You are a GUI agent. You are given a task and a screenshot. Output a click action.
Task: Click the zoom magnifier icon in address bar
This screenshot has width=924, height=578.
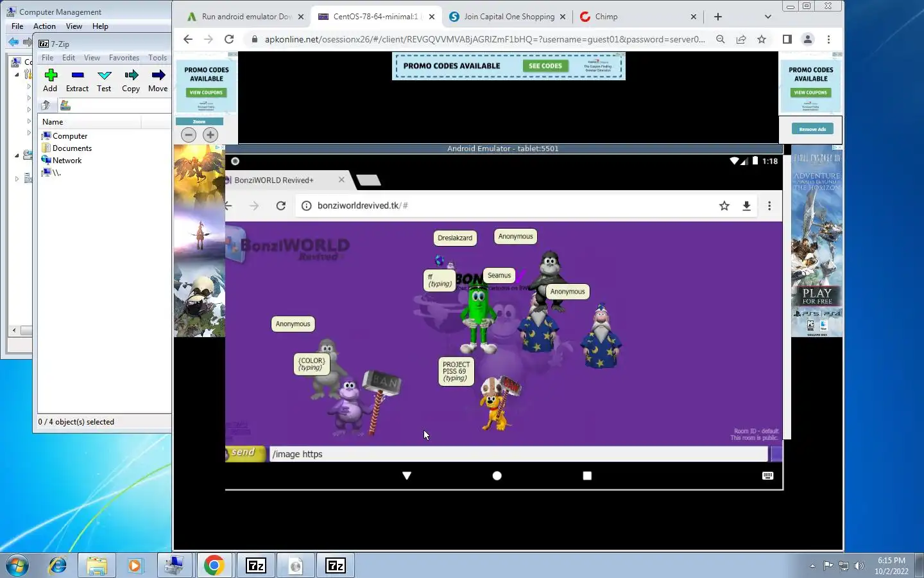point(721,39)
